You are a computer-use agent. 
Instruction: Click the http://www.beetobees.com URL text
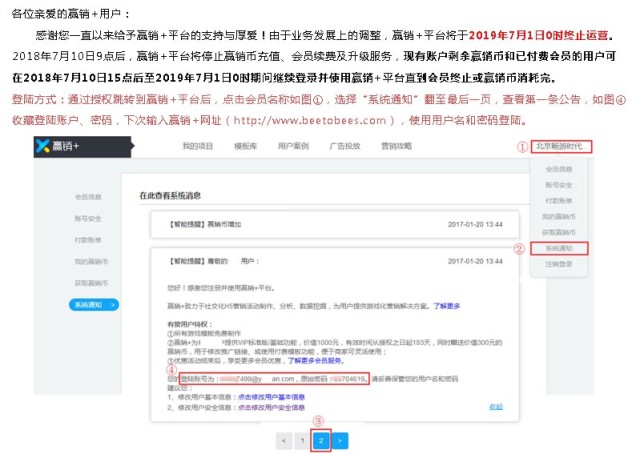pos(310,120)
